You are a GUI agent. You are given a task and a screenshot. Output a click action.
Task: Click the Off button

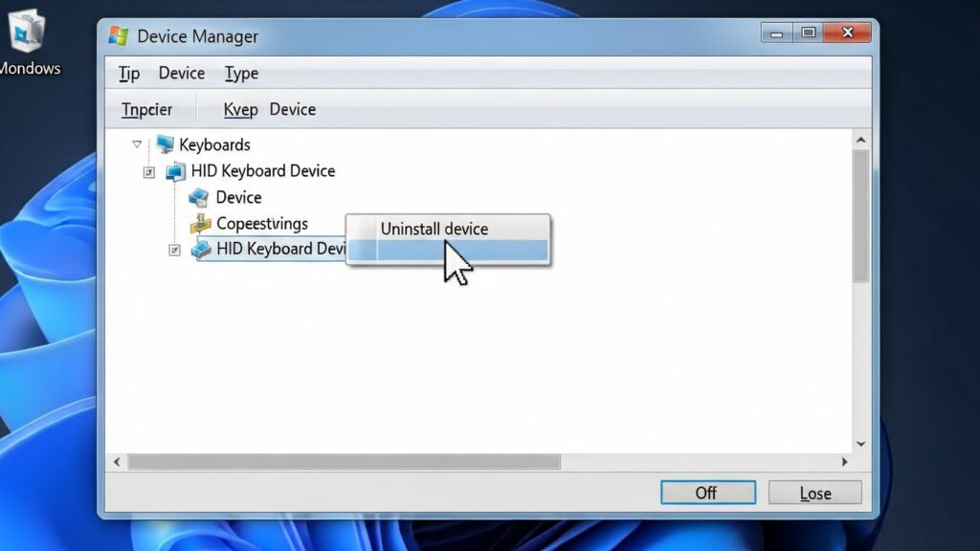pos(708,493)
